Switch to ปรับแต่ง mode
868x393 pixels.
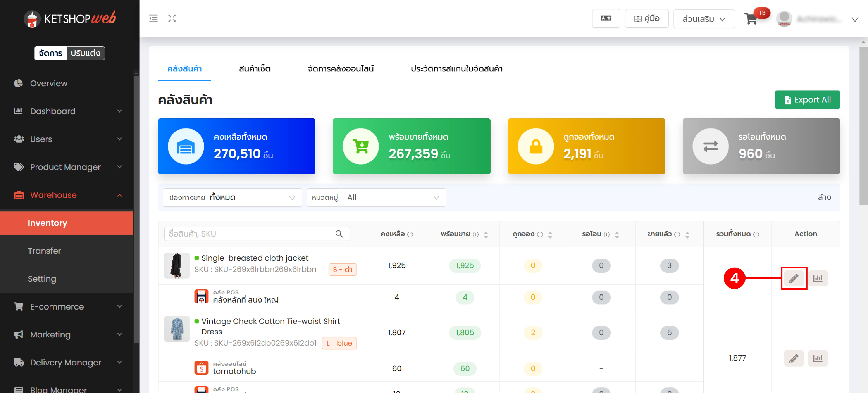tap(86, 53)
